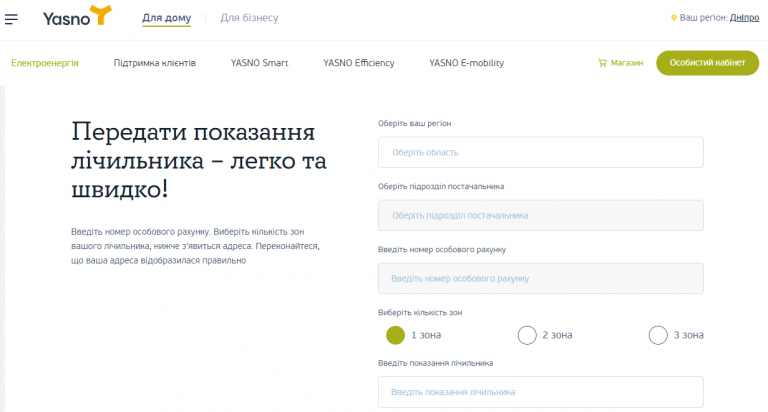768x412 pixels.
Task: Click the heading Передати показання лічильника
Action: click(198, 160)
